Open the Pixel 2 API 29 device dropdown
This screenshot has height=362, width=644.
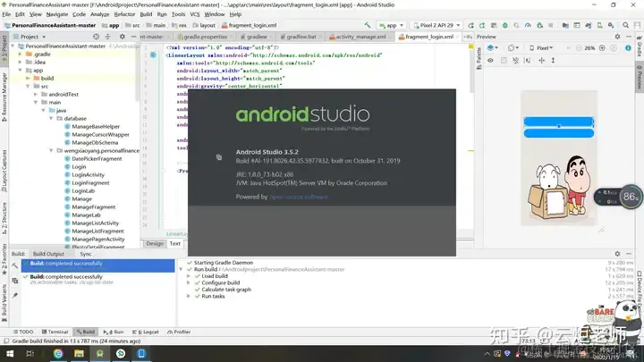pyautogui.click(x=436, y=25)
